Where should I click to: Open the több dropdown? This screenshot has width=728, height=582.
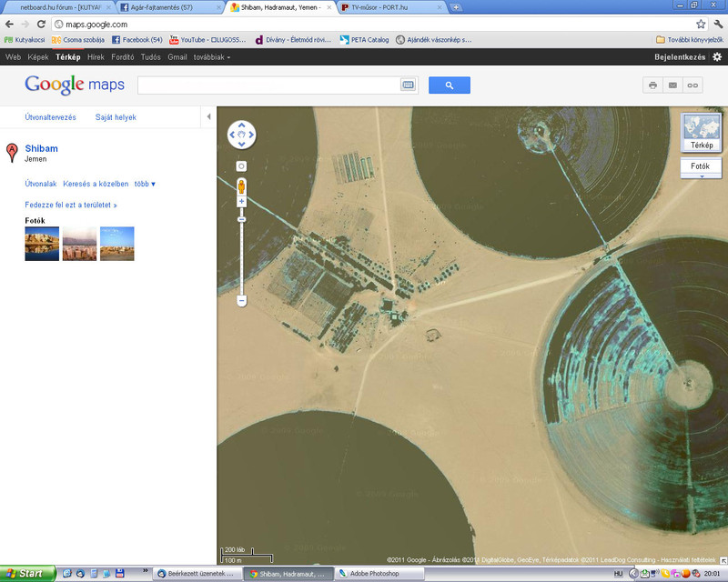point(145,184)
